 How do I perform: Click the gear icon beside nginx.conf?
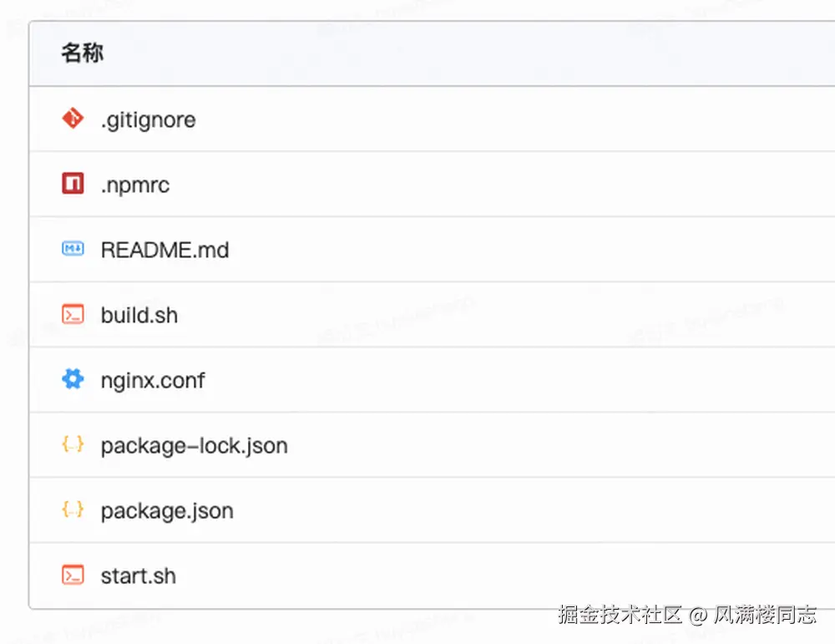pos(73,380)
